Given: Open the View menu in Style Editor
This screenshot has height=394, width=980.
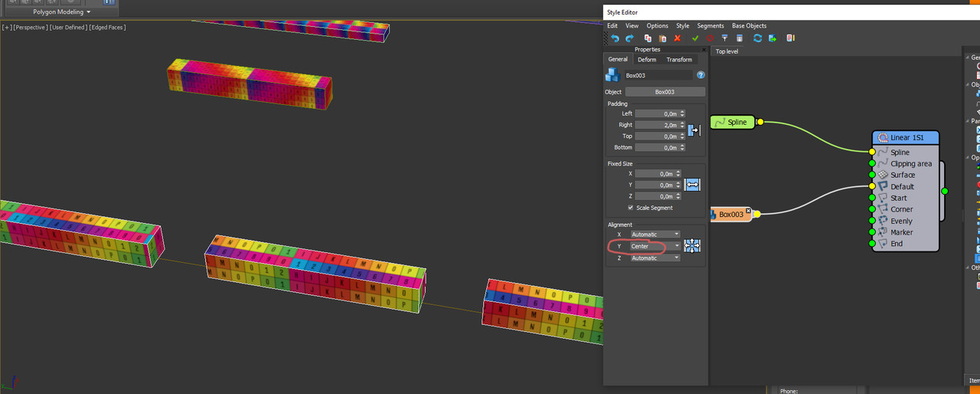Looking at the screenshot, I should (632, 26).
